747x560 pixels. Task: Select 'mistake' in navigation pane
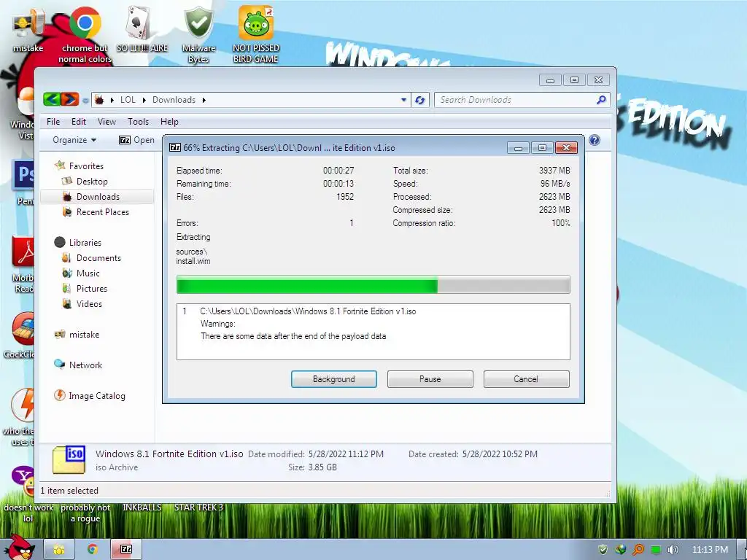click(84, 334)
